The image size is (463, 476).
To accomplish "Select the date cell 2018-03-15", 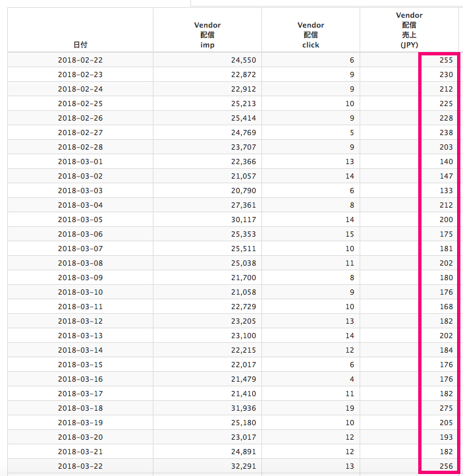I will click(80, 365).
